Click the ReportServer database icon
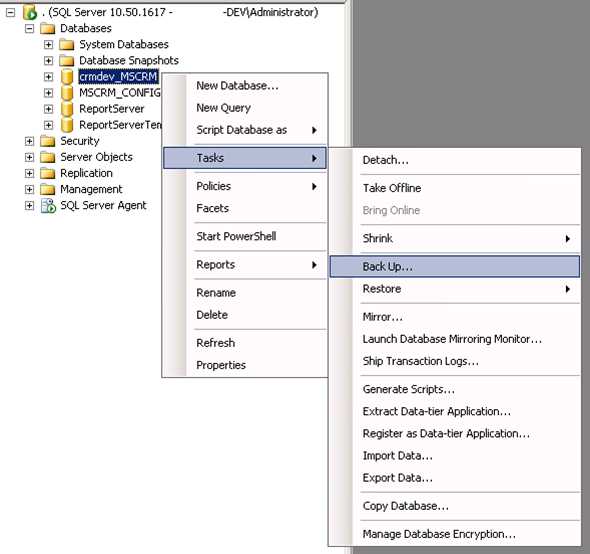This screenshot has height=554, width=590. pos(67,109)
